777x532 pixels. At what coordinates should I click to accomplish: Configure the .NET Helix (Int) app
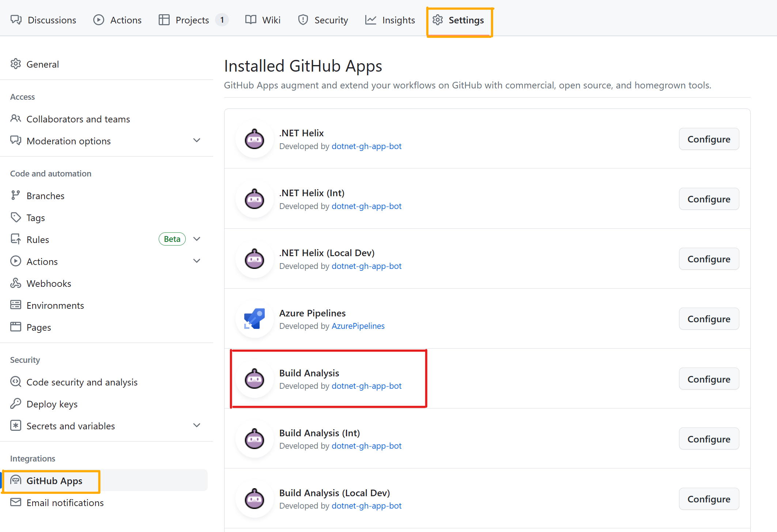coord(709,199)
